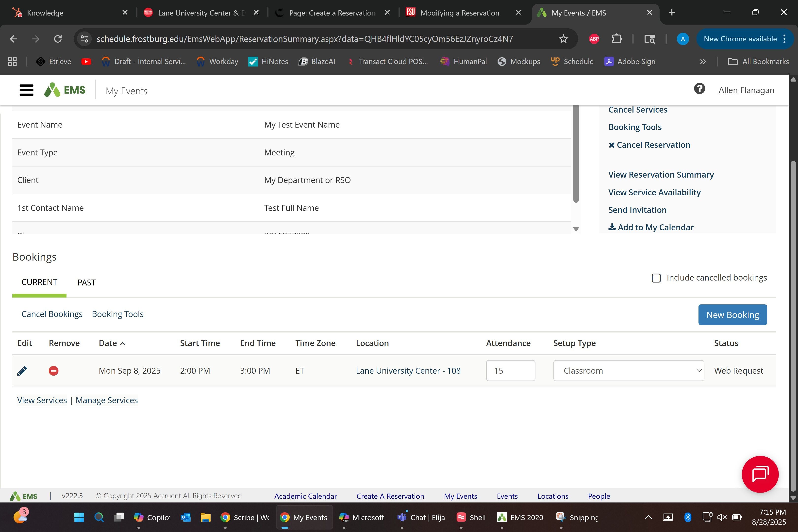Screen dimensions: 798x532
Task: Toggle Include cancelled bookings checkbox
Action: pyautogui.click(x=656, y=278)
